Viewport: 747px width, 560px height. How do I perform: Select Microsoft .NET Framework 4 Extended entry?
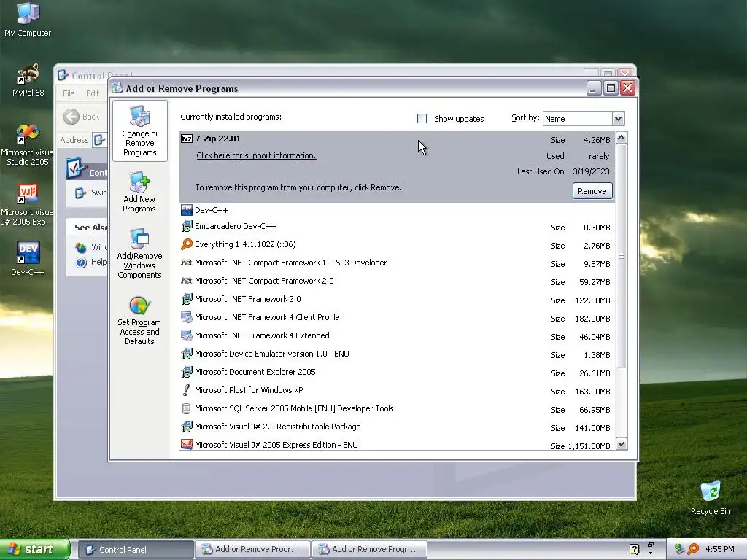coord(398,335)
